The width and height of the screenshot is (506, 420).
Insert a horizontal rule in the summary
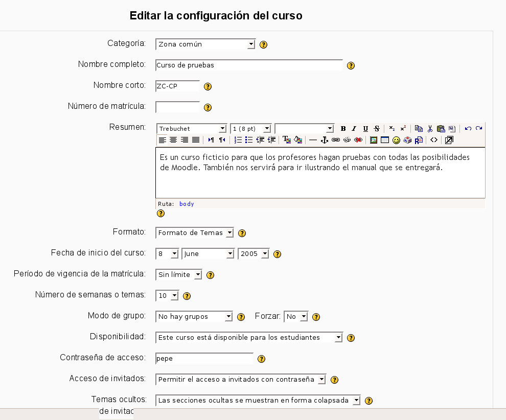click(312, 139)
